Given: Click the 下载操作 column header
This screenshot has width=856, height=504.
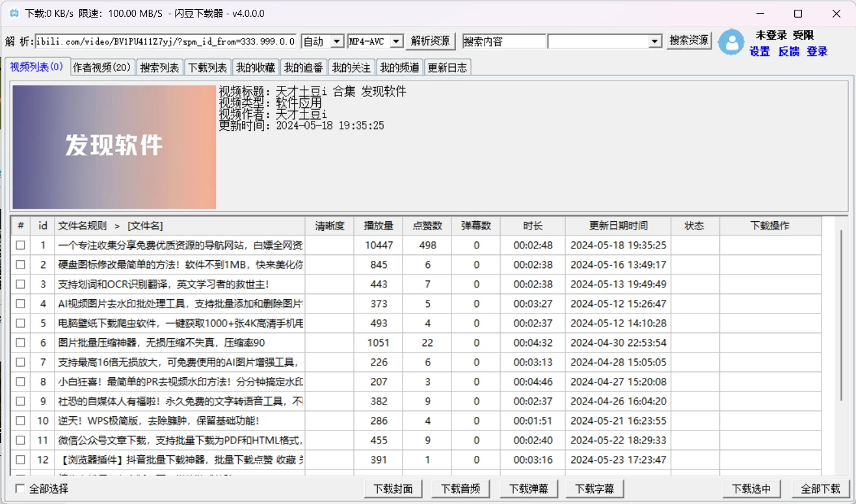Looking at the screenshot, I should pos(770,226).
